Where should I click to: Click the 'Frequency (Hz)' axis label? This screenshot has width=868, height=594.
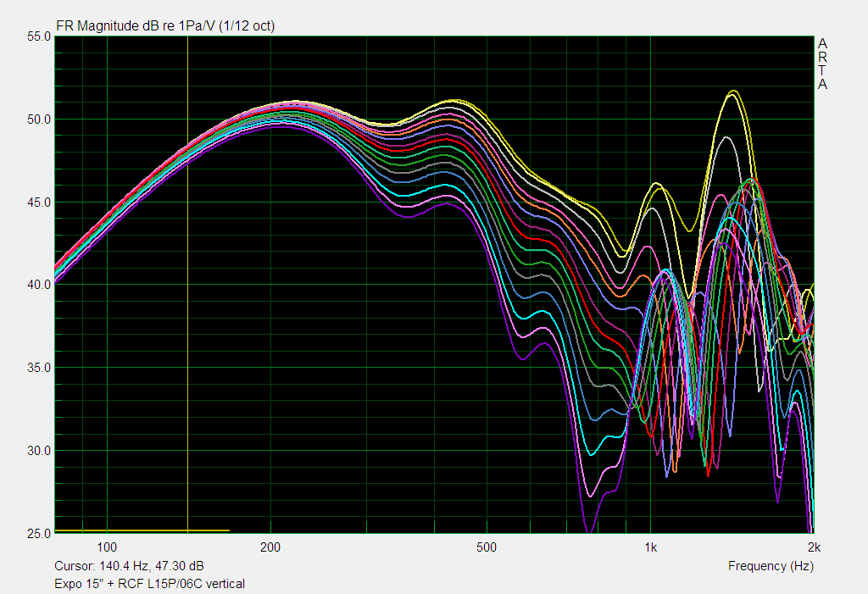tap(771, 566)
